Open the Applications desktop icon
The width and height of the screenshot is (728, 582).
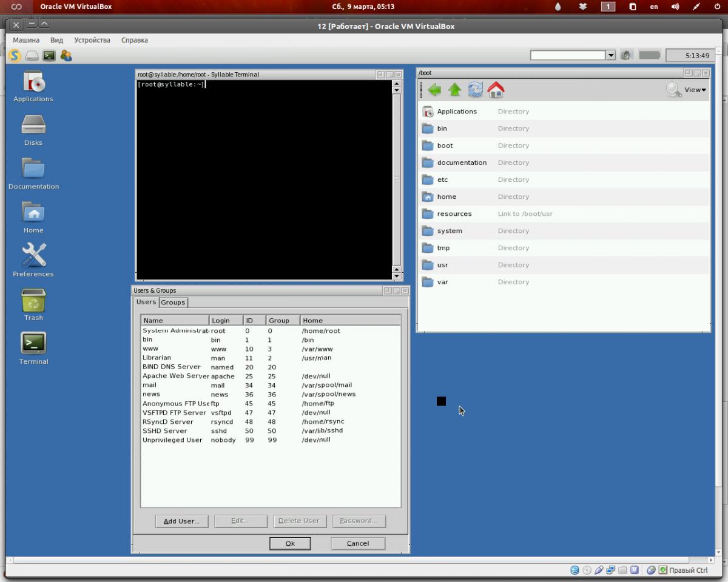33,85
